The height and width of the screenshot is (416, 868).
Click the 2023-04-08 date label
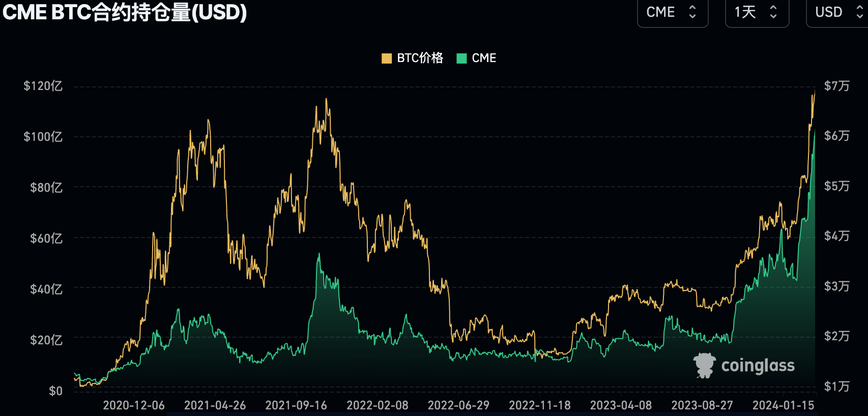coord(621,405)
